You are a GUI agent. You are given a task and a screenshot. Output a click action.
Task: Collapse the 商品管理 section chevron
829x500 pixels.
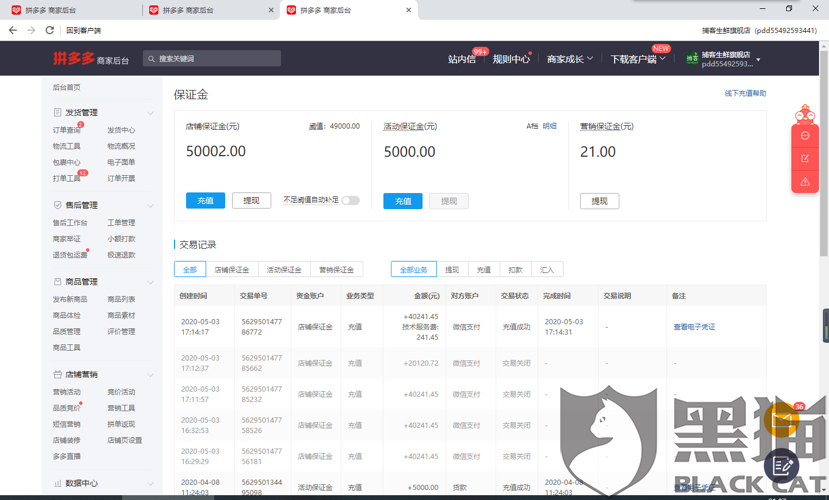pyautogui.click(x=150, y=282)
